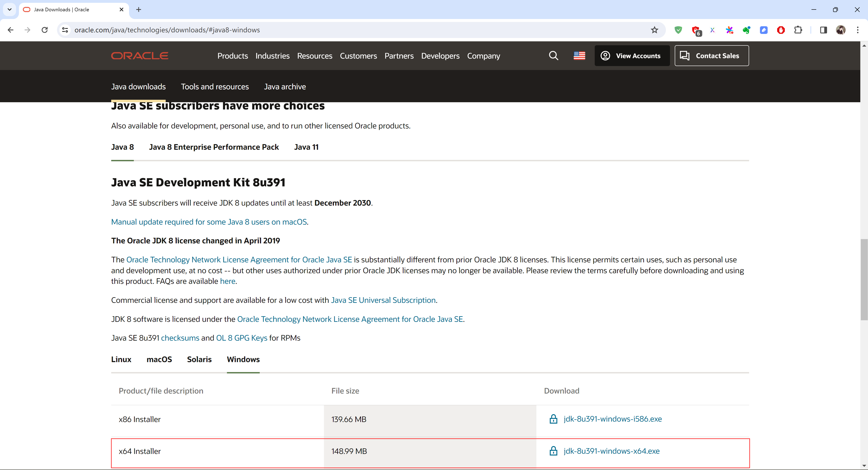Open the checksums link
Screen dimensions: 868x470
(x=180, y=338)
